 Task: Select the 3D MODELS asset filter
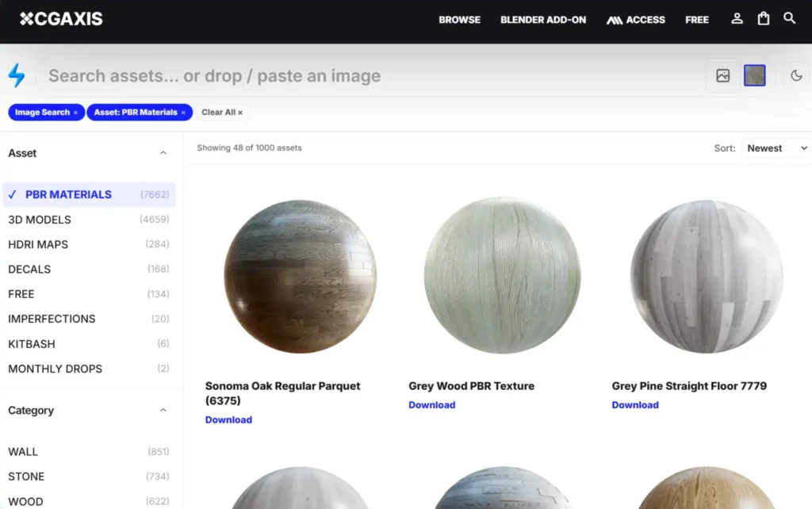(40, 220)
